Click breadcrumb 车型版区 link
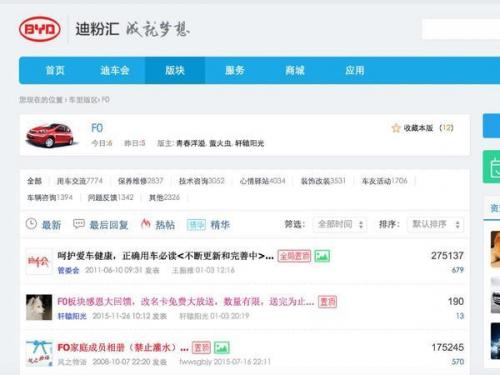Viewport: 500px width, 375px height. coord(84,100)
